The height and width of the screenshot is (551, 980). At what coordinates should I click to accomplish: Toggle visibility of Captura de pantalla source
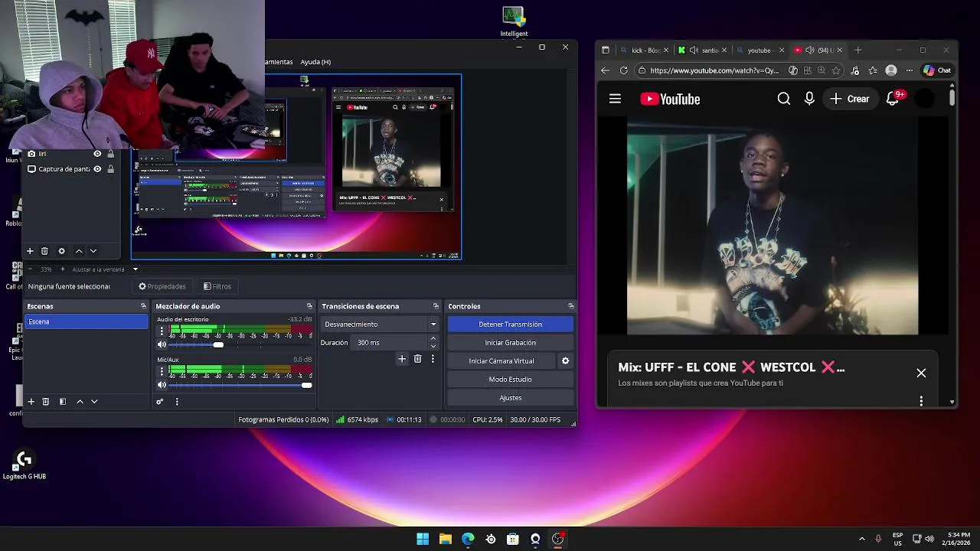[97, 169]
